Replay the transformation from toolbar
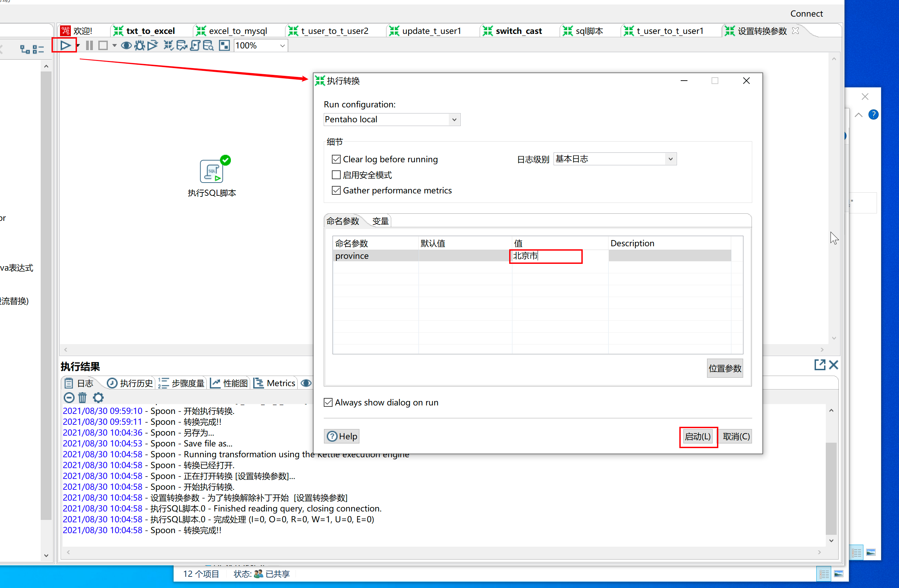The image size is (899, 588). click(x=153, y=46)
